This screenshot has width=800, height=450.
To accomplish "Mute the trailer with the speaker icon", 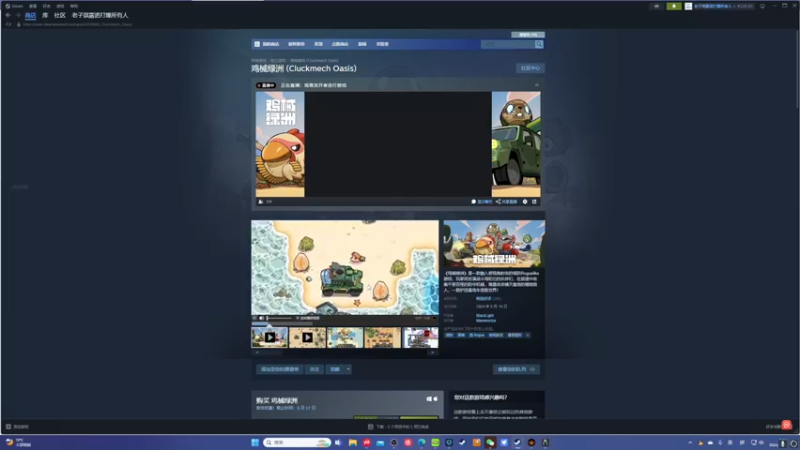I will coord(262,318).
